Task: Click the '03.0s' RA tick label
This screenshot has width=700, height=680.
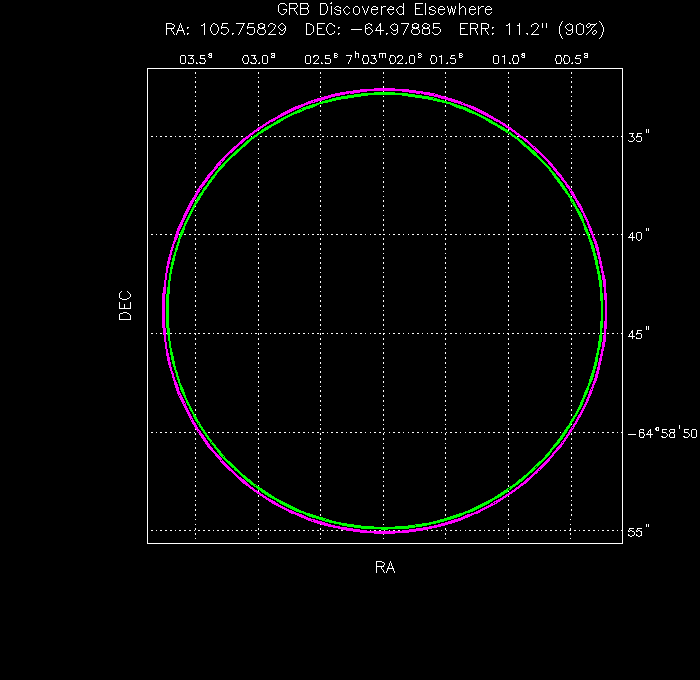Action: click(x=258, y=59)
